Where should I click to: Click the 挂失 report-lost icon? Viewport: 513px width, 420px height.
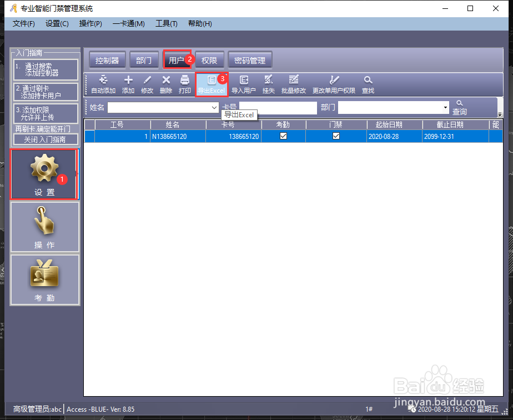269,84
